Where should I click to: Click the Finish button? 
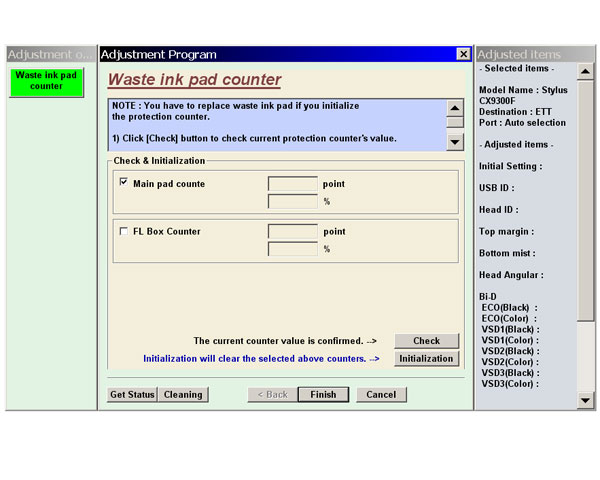pyautogui.click(x=323, y=394)
